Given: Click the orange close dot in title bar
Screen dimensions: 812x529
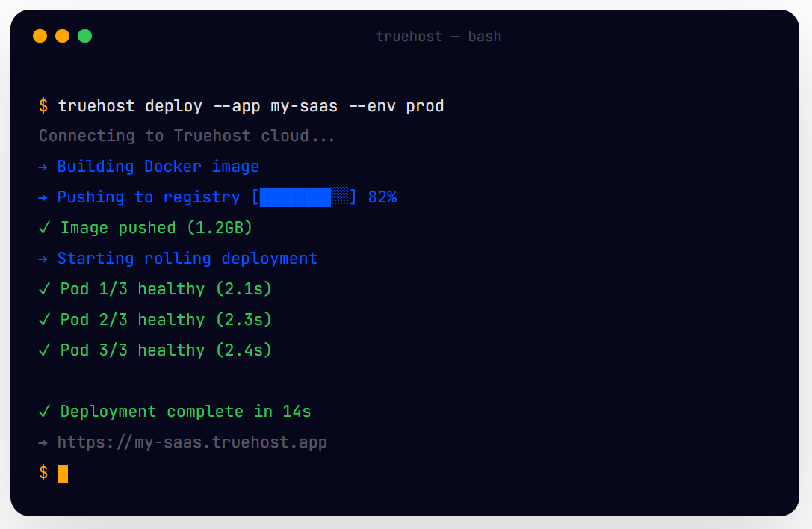Looking at the screenshot, I should pyautogui.click(x=40, y=36).
